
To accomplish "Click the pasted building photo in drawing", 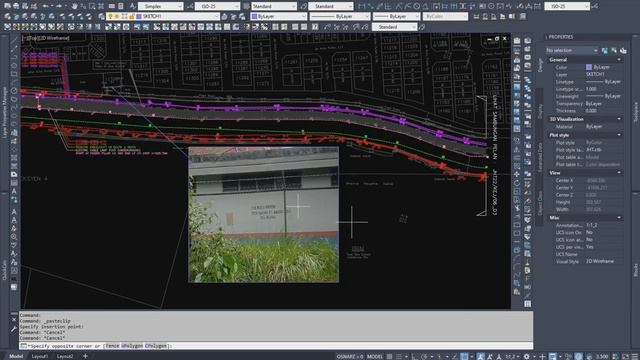I will pyautogui.click(x=264, y=215).
